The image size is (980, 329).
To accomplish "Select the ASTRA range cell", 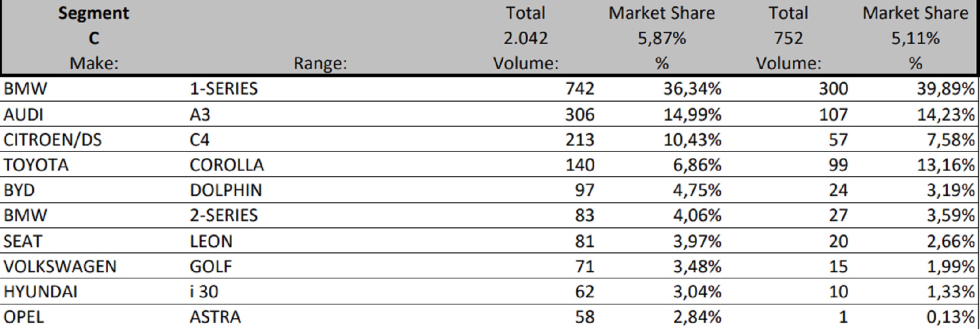I will [215, 317].
